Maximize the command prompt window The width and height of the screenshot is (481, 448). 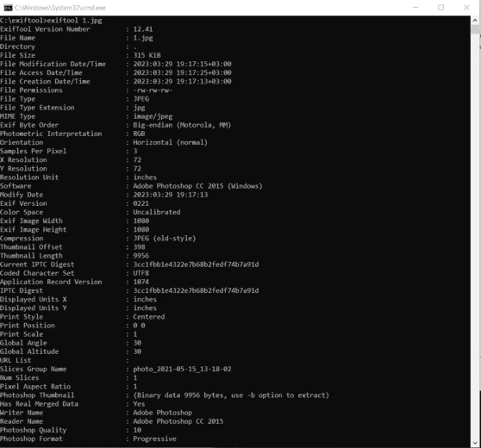(440, 8)
